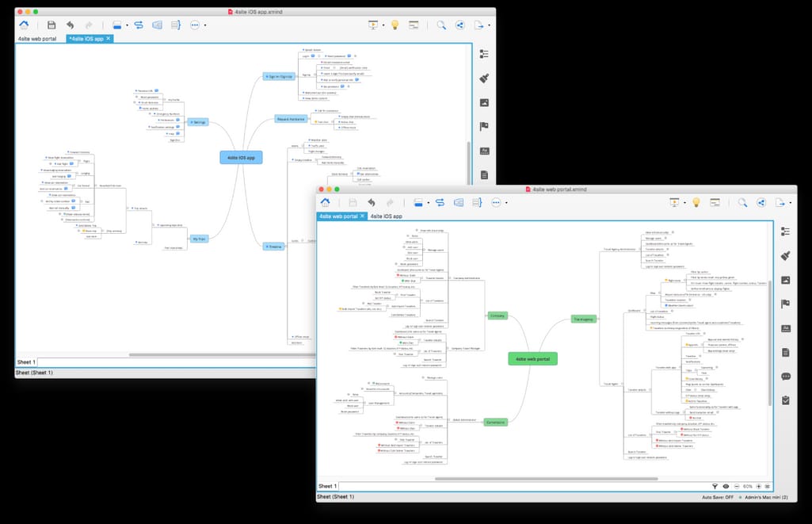The image size is (812, 524).
Task: Open Gantt chart view in web portal window
Action: pos(715,202)
